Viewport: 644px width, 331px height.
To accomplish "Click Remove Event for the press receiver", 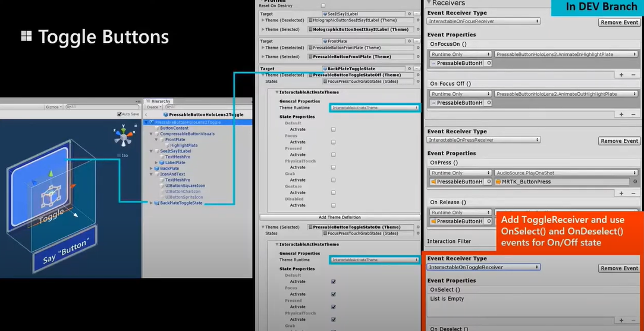I will click(x=619, y=141).
